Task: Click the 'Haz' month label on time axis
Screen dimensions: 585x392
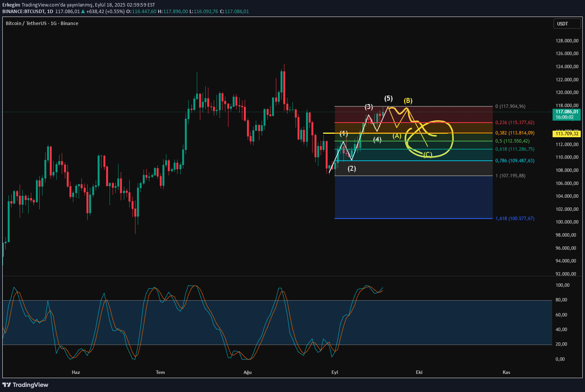Action: click(76, 372)
